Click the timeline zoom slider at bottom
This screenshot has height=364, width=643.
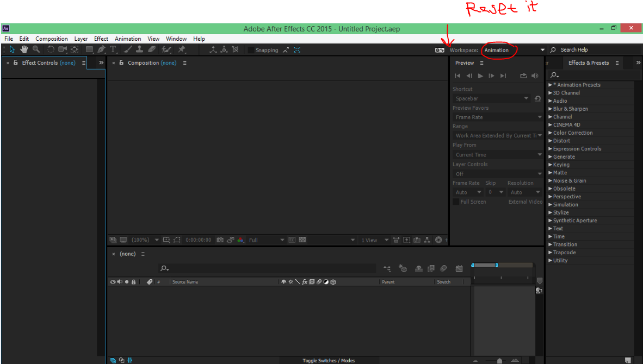pyautogui.click(x=499, y=361)
